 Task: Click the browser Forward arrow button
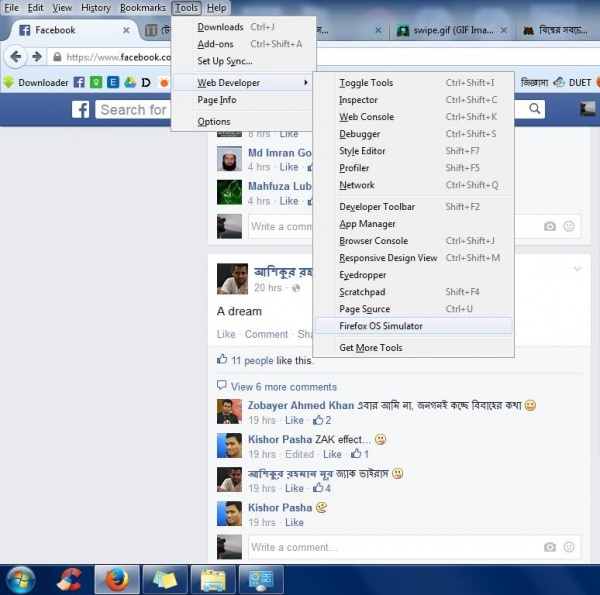click(x=37, y=57)
